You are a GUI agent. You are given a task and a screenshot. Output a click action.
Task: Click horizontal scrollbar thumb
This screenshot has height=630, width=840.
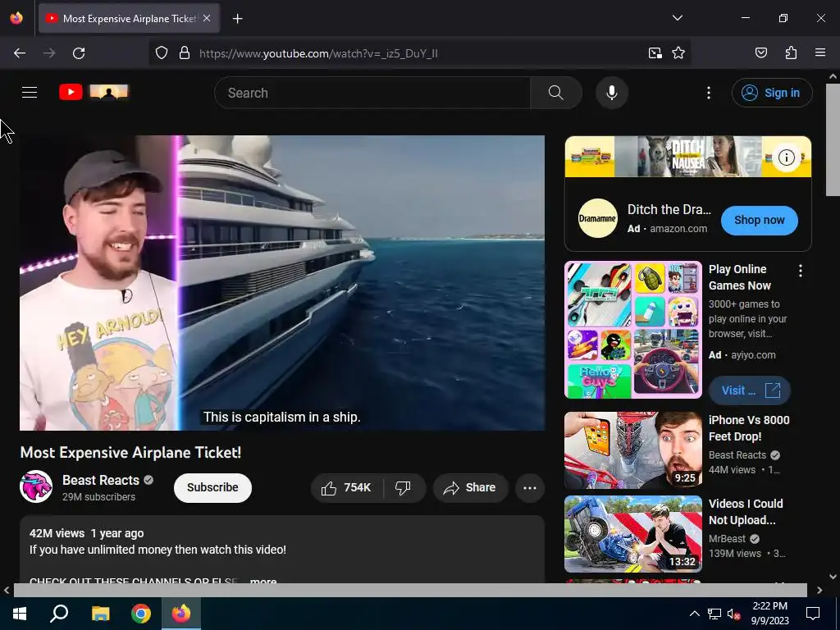tap(410, 590)
